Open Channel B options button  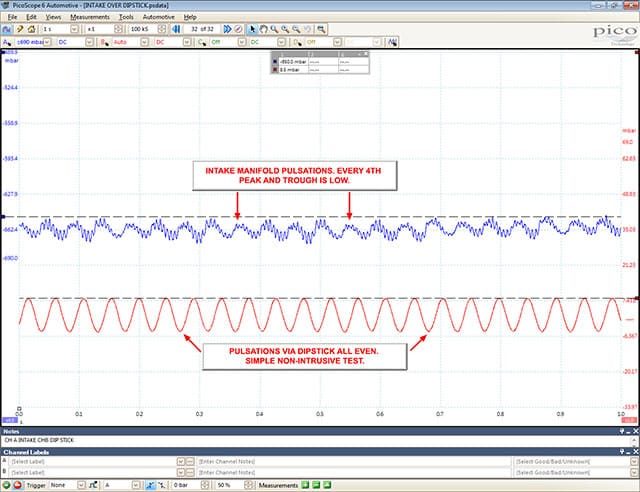click(x=104, y=42)
